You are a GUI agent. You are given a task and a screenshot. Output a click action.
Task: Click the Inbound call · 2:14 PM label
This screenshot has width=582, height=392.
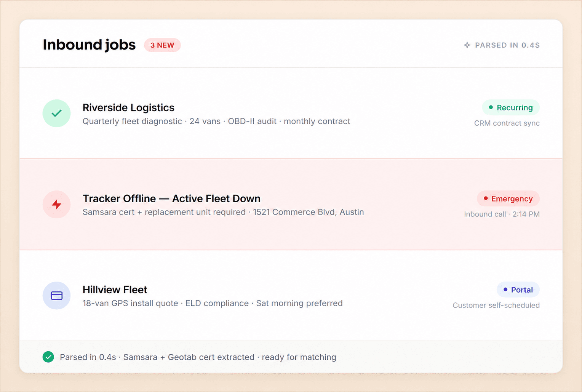502,214
